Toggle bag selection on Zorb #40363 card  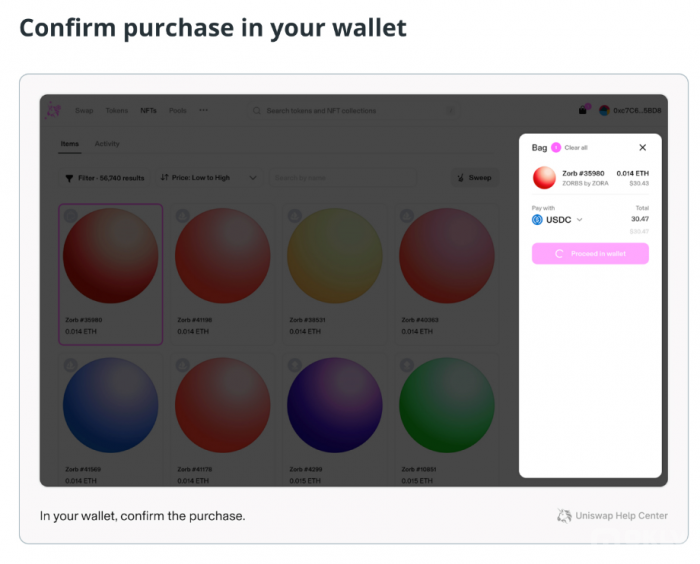(407, 216)
